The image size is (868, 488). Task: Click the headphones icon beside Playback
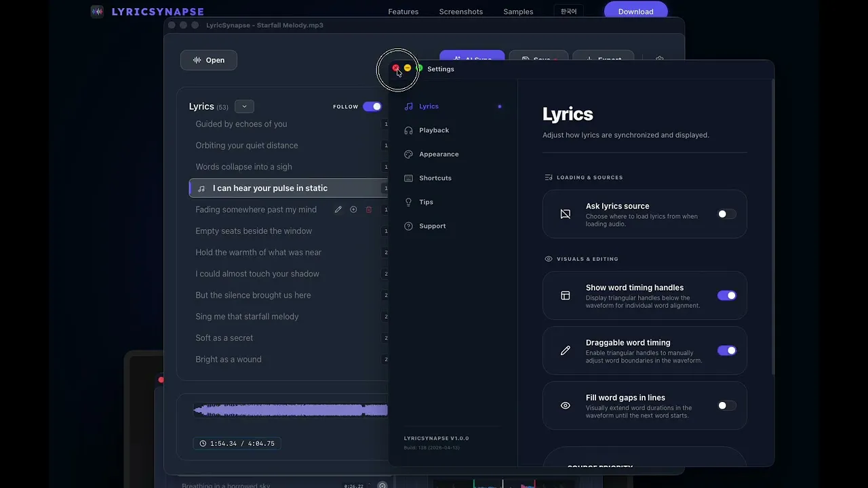(x=408, y=130)
